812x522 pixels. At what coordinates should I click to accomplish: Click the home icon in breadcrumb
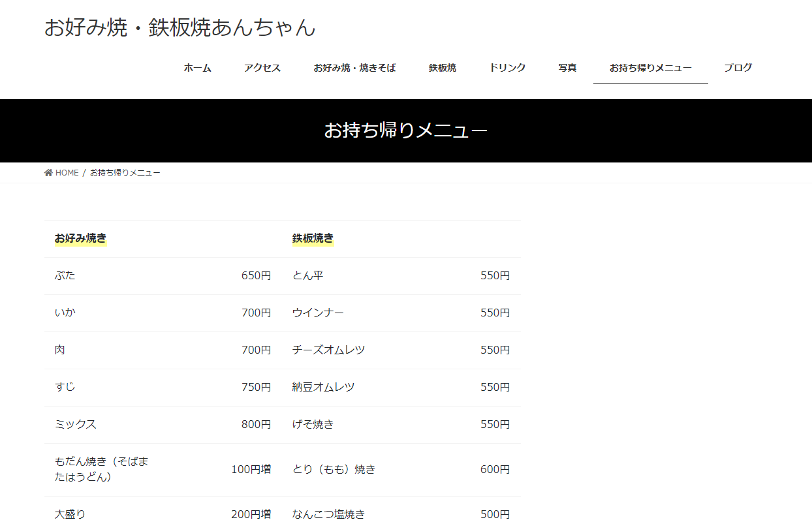click(48, 173)
